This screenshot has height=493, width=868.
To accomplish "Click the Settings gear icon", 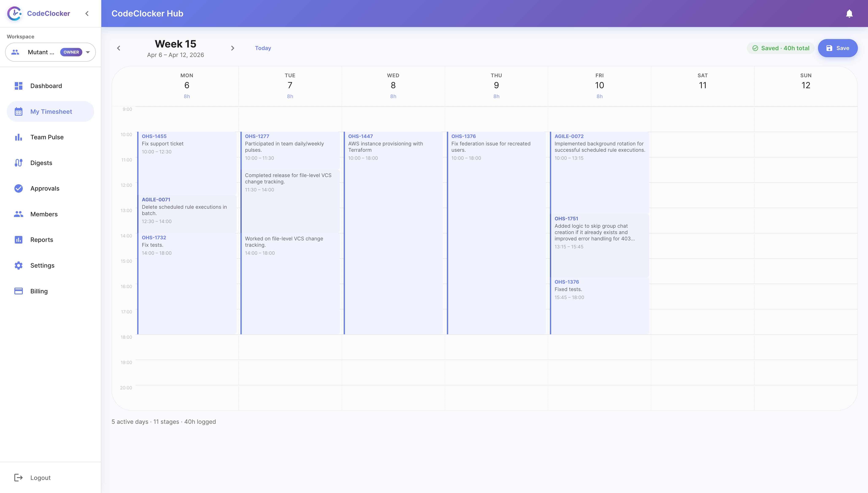I will coord(19,265).
